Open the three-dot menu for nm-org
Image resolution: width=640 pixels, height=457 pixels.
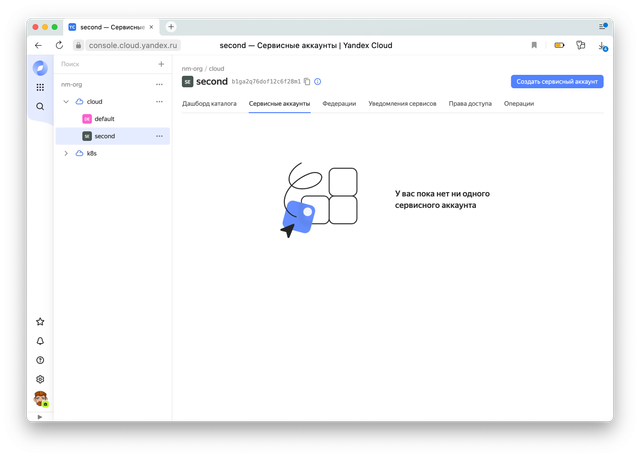point(159,84)
